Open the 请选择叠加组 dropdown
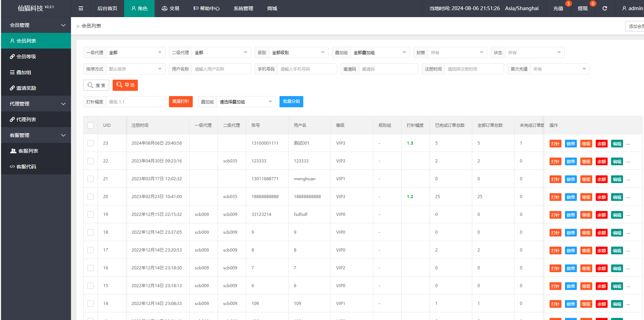This screenshot has height=320, width=644. (246, 102)
